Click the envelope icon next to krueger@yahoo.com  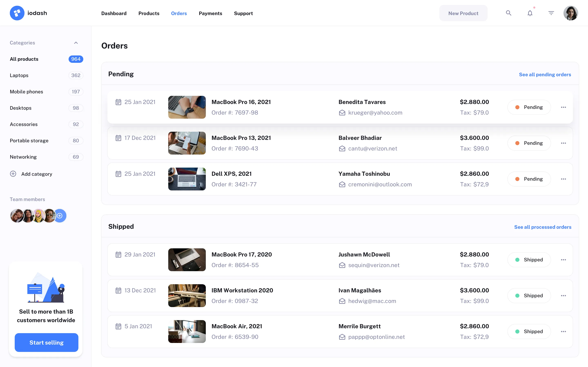click(x=342, y=113)
